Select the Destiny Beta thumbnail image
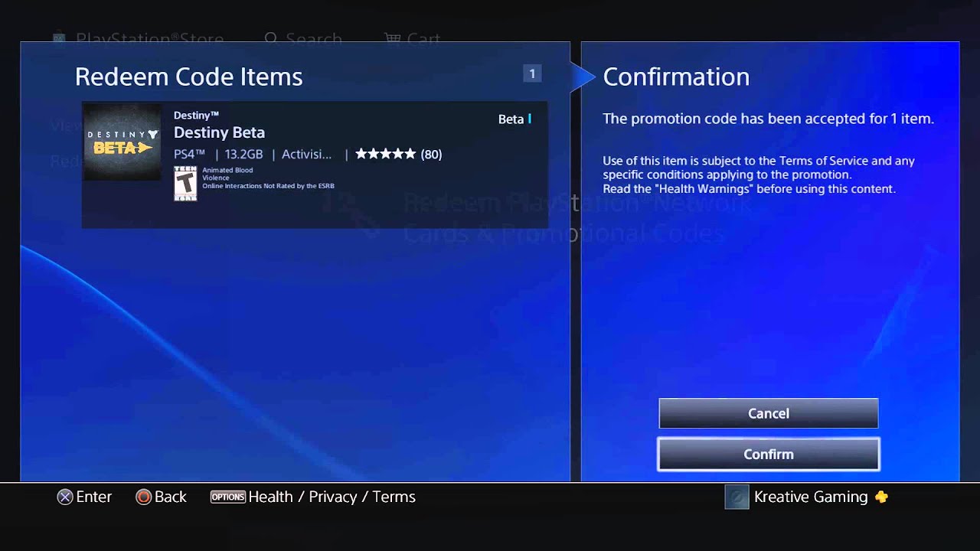This screenshot has width=980, height=551. [122, 142]
